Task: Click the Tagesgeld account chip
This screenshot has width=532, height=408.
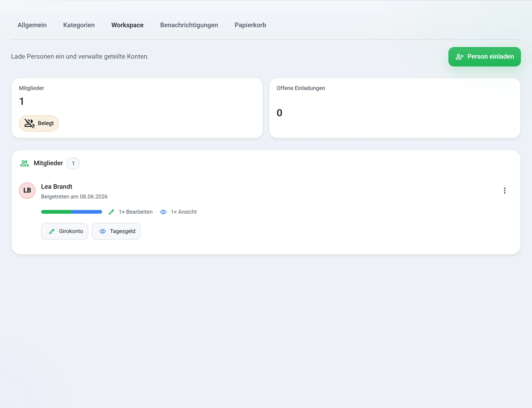Action: point(116,231)
